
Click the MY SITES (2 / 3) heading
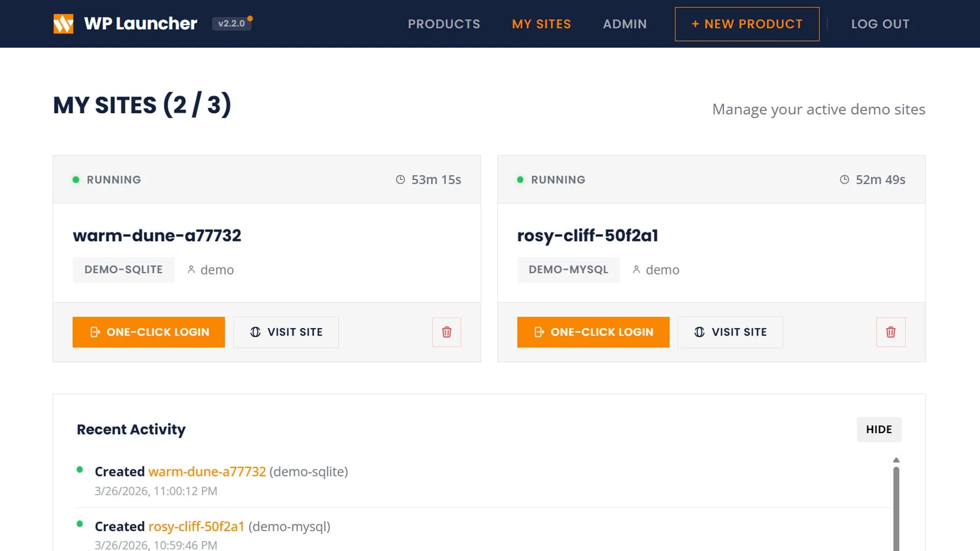tap(142, 105)
